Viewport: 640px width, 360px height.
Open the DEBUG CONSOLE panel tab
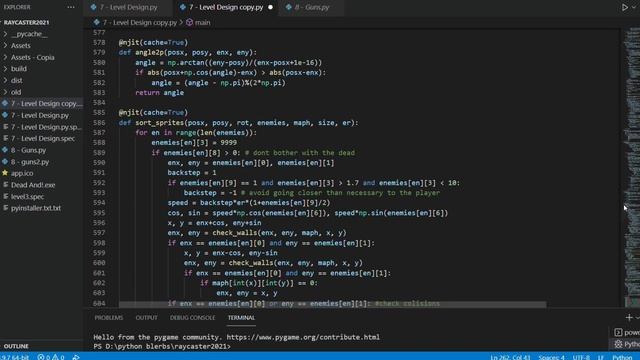pyautogui.click(x=192, y=318)
